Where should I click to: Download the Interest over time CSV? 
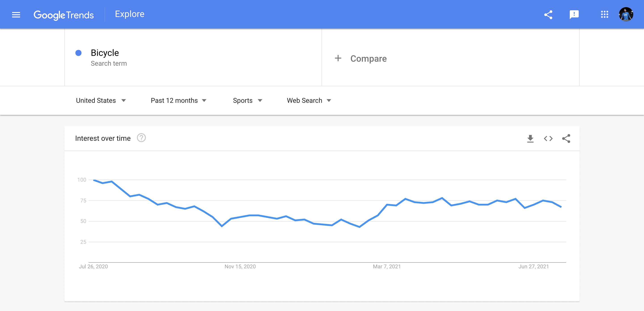[530, 138]
